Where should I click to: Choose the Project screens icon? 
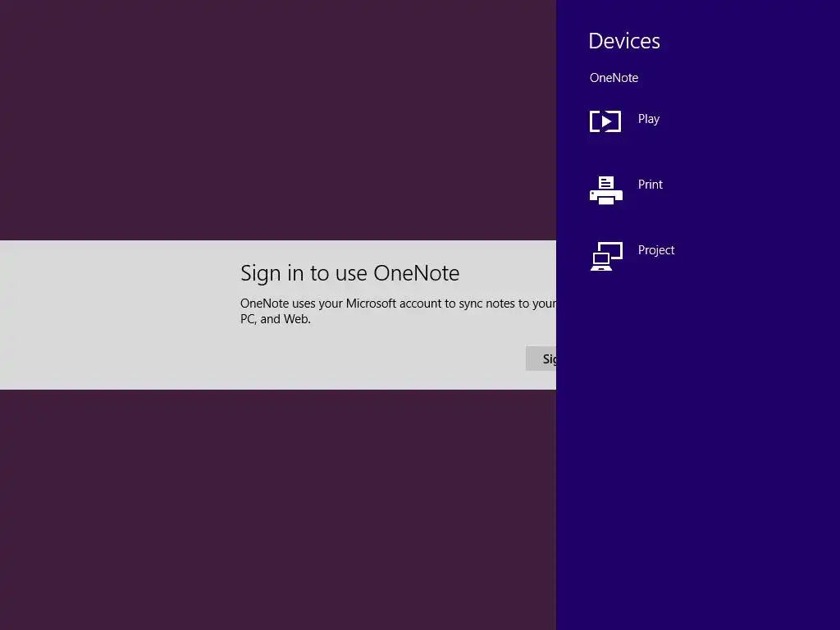(x=606, y=256)
